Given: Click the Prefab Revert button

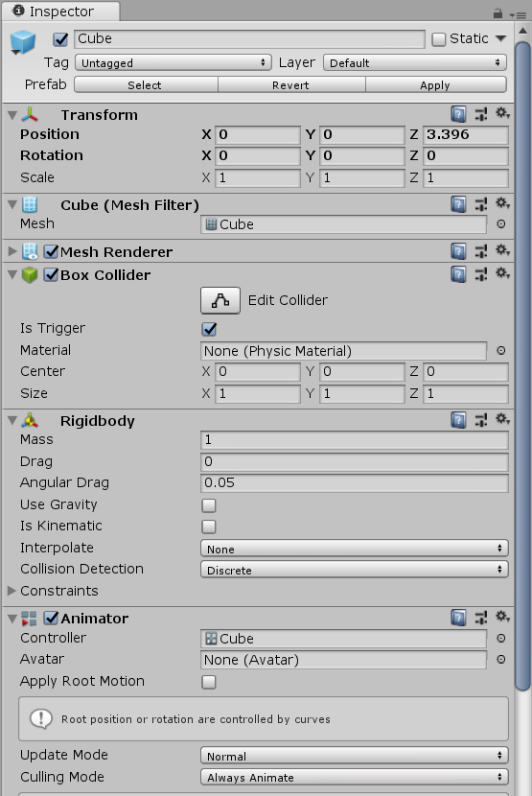Looking at the screenshot, I should click(291, 84).
